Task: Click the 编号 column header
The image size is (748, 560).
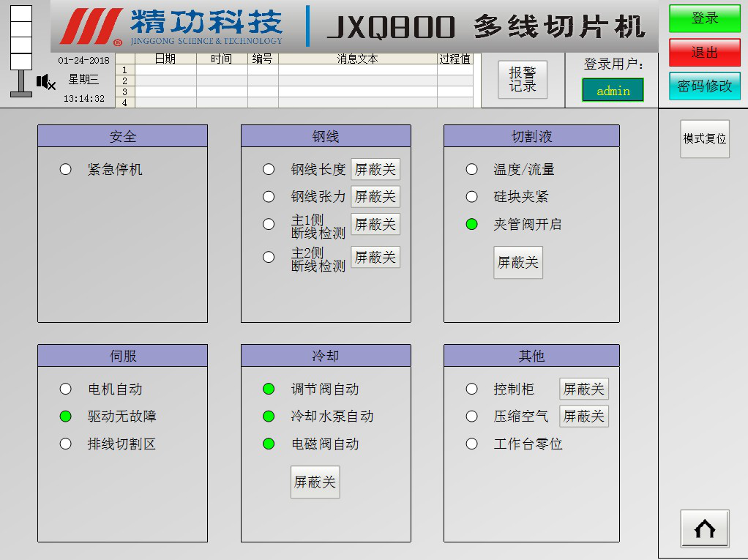Action: 263,59
